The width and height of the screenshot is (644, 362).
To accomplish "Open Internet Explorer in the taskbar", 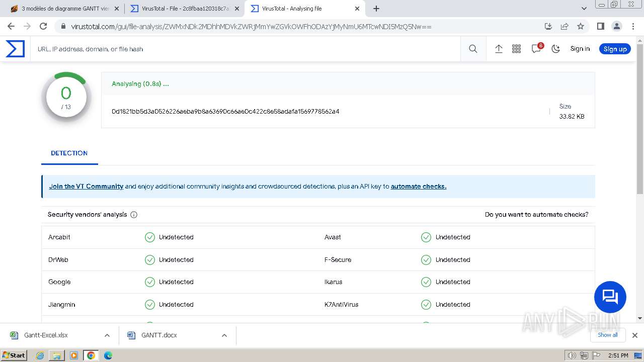I will click(x=40, y=355).
